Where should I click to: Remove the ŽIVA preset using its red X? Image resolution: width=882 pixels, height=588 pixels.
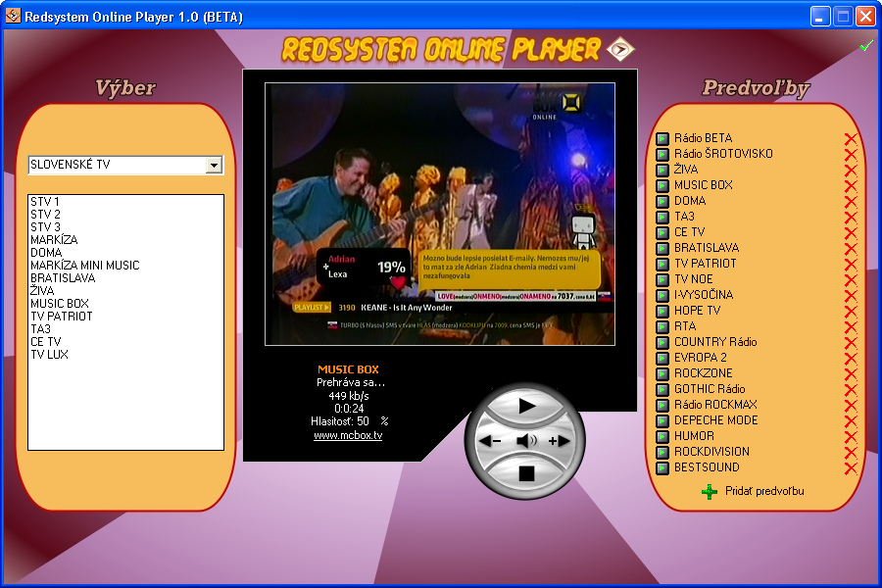tap(851, 171)
